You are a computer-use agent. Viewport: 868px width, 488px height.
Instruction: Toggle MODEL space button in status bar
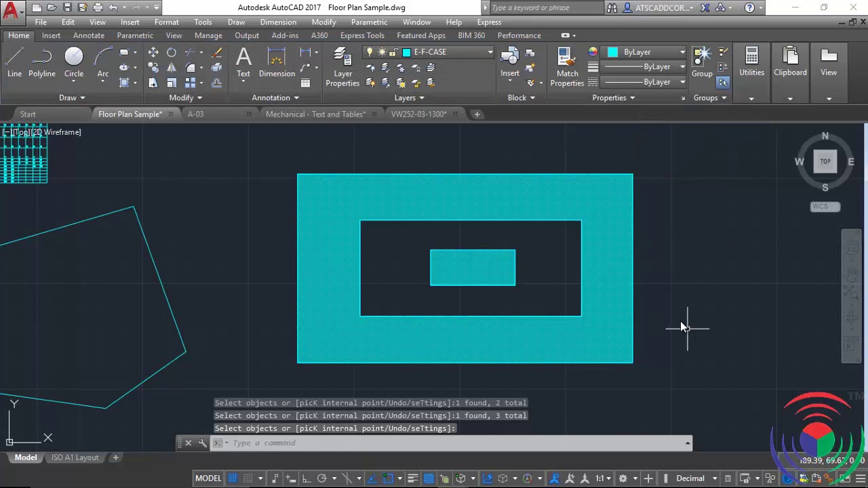tap(208, 479)
